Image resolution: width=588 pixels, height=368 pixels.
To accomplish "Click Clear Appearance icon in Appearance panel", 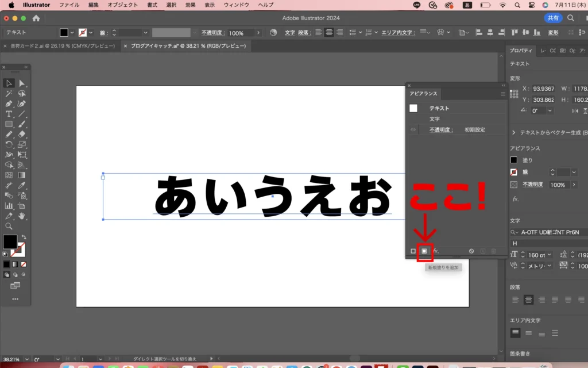I will [x=471, y=251].
